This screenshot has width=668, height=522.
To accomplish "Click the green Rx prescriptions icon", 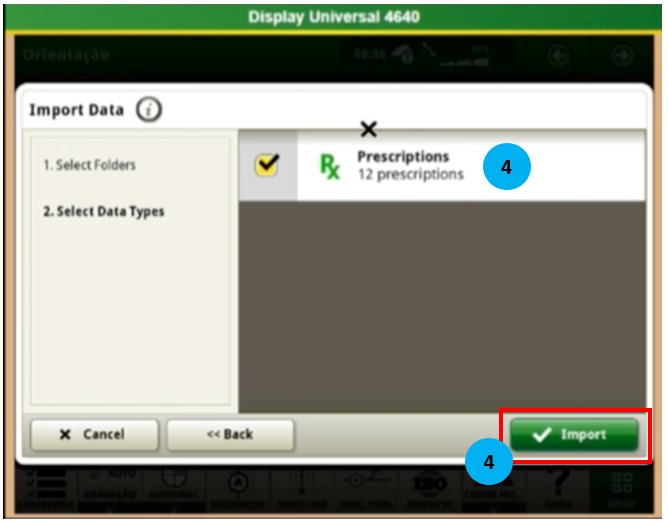I will 329,166.
